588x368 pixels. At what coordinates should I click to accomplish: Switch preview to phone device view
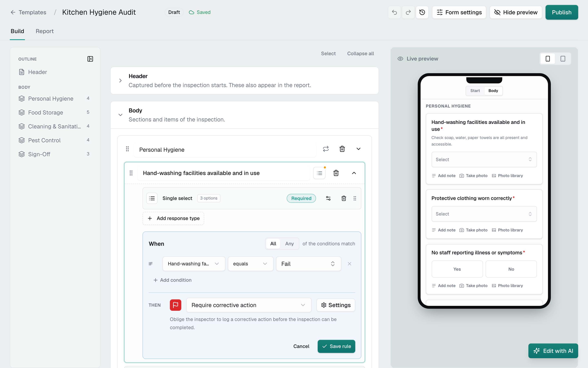click(548, 59)
